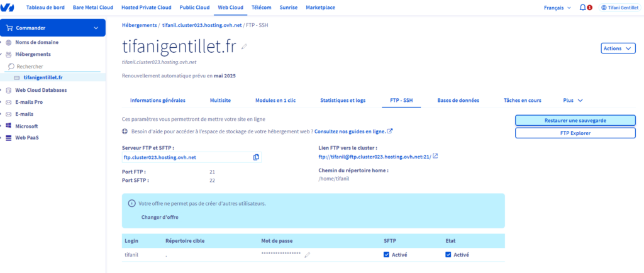The height and width of the screenshot is (273, 644).
Task: Switch to the Bases de données tab
Action: [x=458, y=100]
